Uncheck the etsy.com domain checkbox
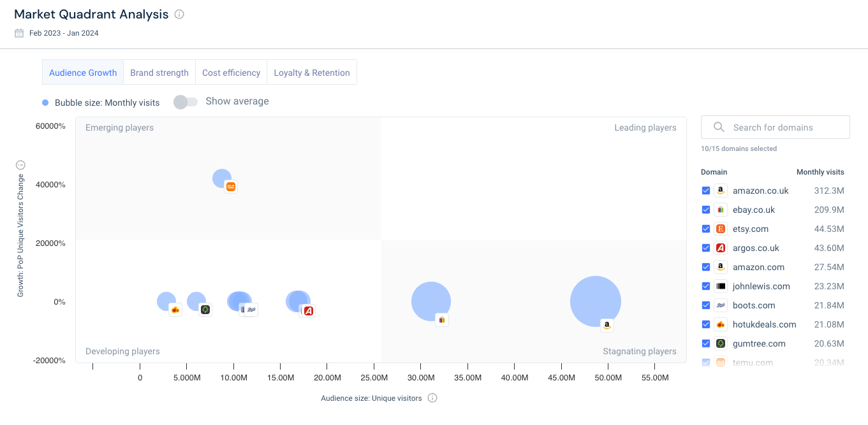The image size is (868, 425). [706, 229]
